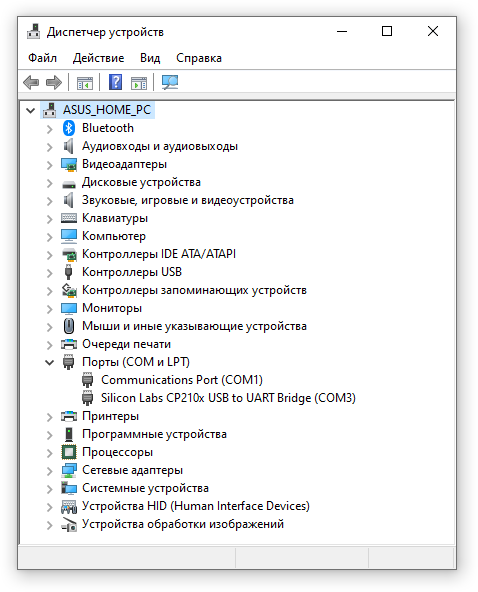The height and width of the screenshot is (592, 478).
Task: Open the blue Help question mark icon
Action: (116, 82)
